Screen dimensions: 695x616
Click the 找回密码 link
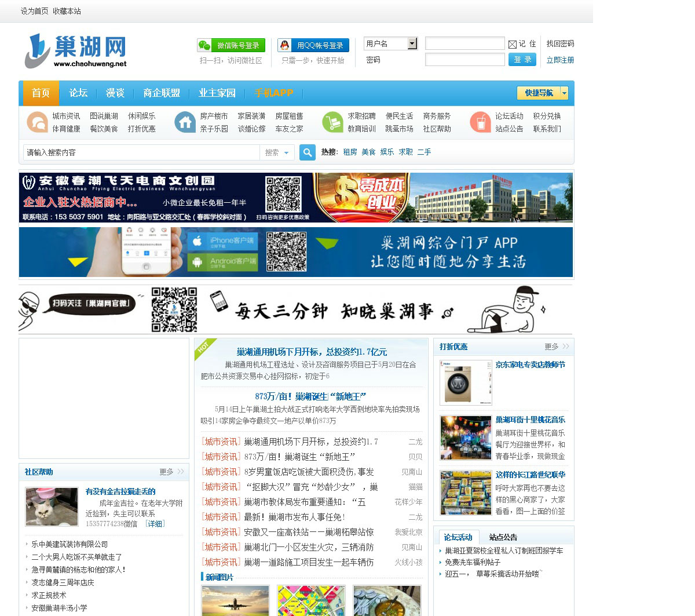coord(560,43)
